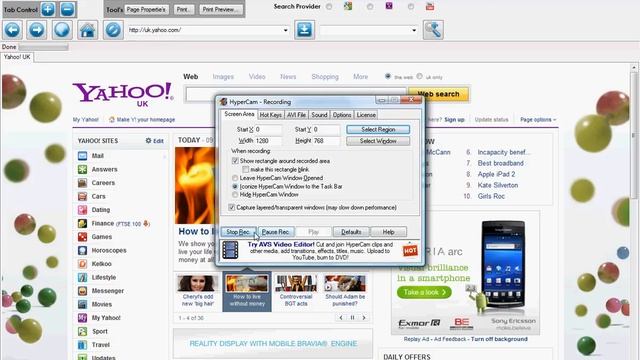Add a new tab with the plus icon
The width and height of the screenshot is (640, 360).
(48, 9)
